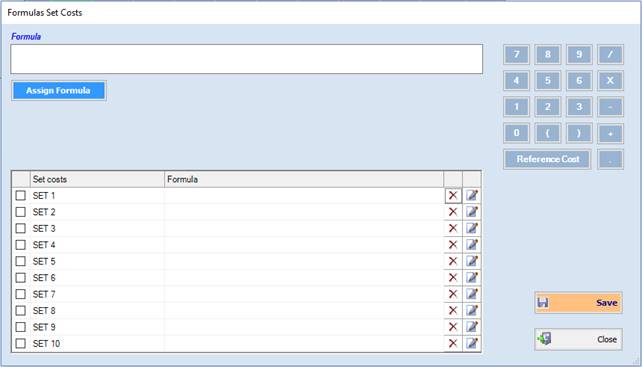Edit the formula of SET 6
Viewport: 642px width, 367px height.
tap(472, 277)
